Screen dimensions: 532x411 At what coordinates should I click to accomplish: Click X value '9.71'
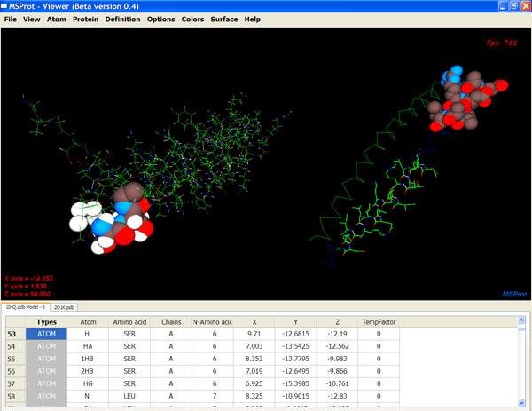254,334
